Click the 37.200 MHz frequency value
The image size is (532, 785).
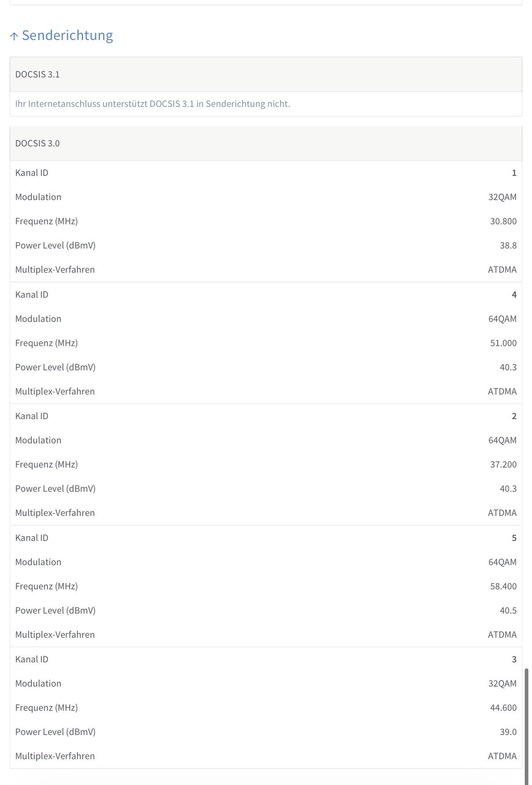coord(503,464)
